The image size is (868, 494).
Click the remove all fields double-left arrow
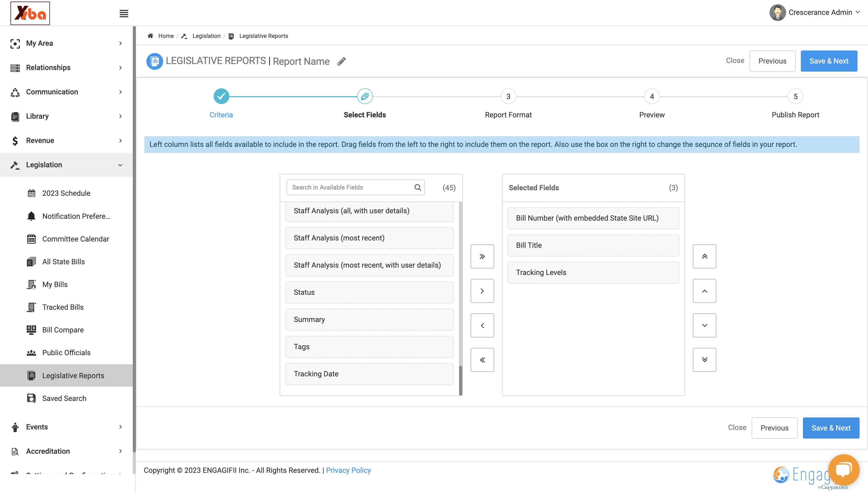[x=482, y=360]
